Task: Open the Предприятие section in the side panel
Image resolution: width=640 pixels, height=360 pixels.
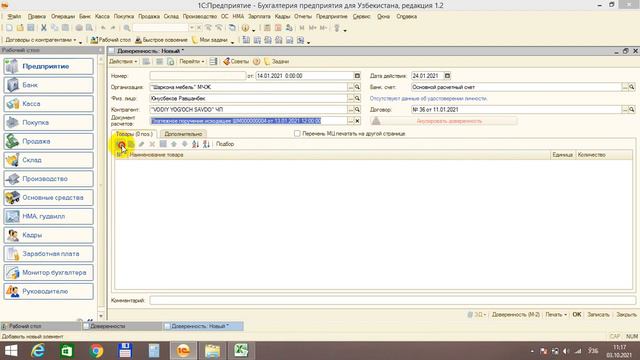Action: (x=49, y=66)
